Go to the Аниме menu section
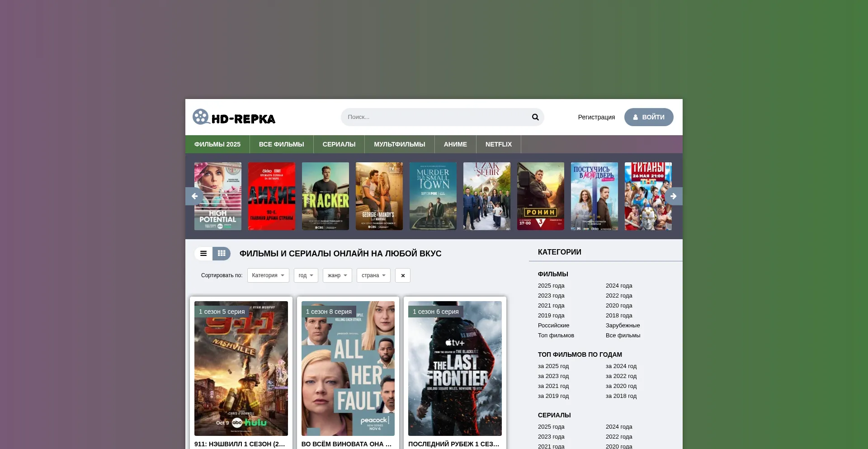Image resolution: width=868 pixels, height=449 pixels. click(455, 144)
